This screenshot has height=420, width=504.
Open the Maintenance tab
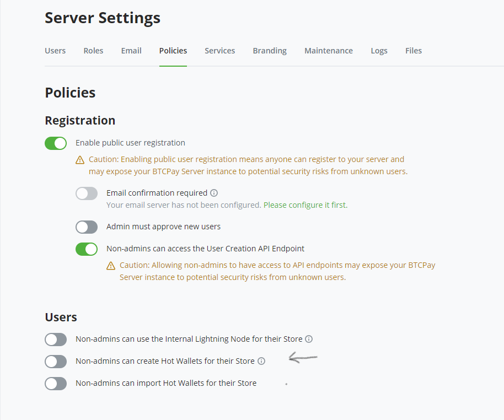[x=329, y=50]
